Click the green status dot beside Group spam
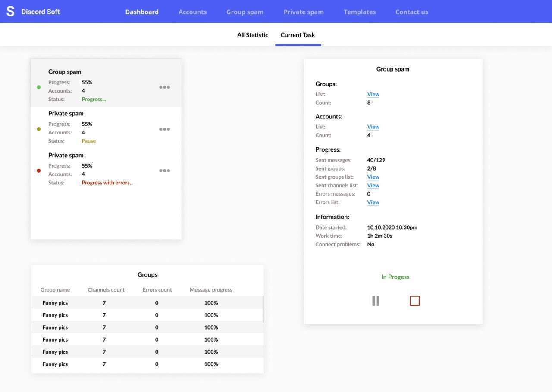 [39, 87]
